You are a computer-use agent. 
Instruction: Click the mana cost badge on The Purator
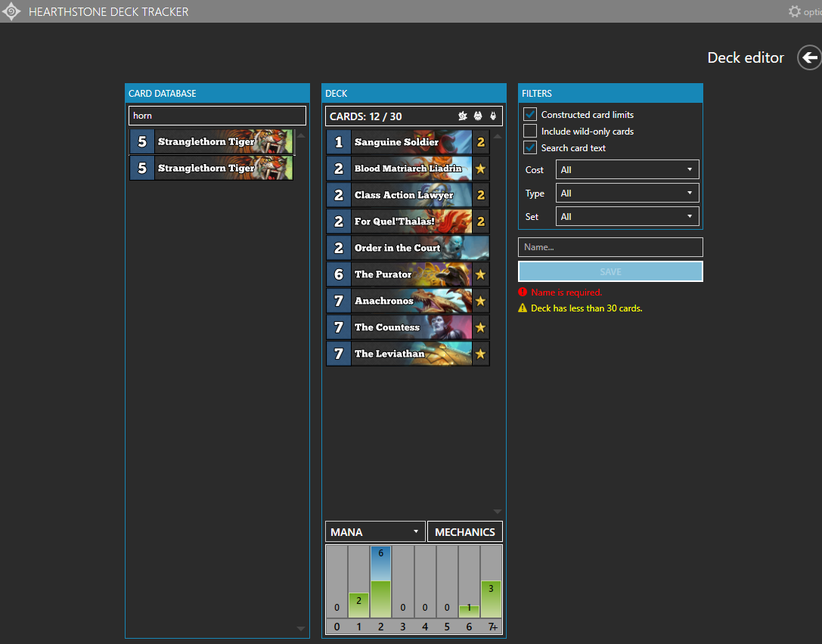[338, 274]
